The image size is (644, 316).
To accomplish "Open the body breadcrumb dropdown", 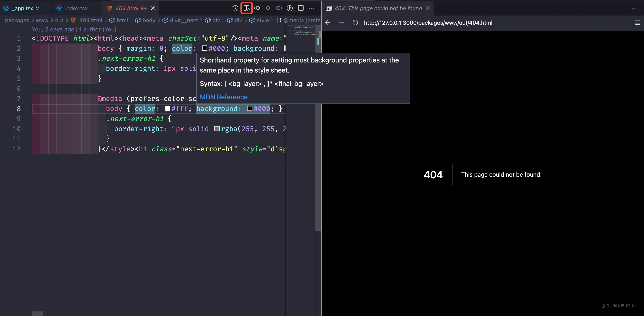I will click(x=149, y=20).
